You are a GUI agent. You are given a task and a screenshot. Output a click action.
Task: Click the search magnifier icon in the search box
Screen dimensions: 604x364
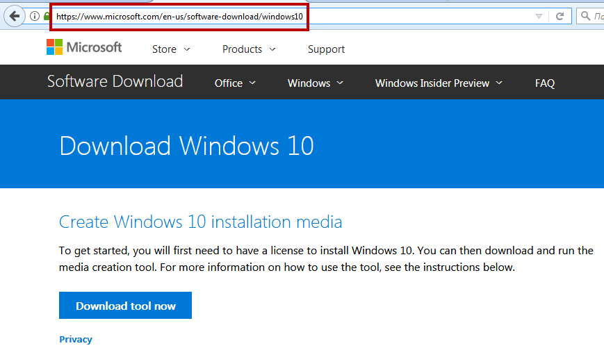[585, 16]
